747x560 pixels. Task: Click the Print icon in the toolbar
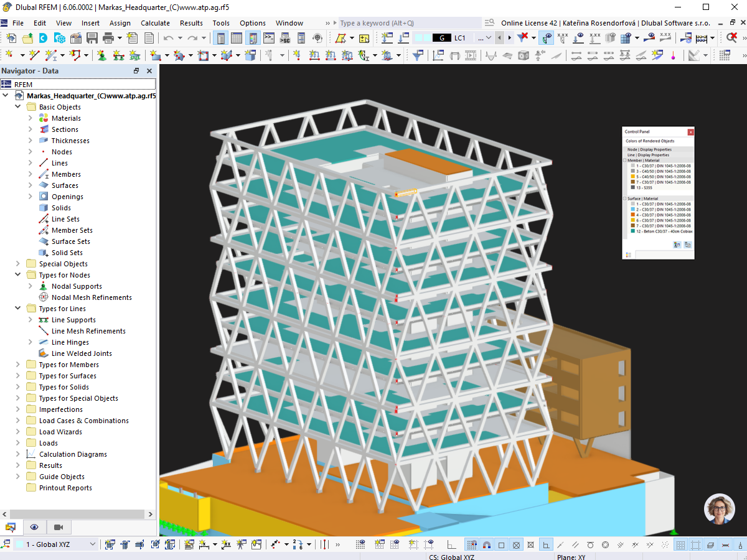coord(108,38)
